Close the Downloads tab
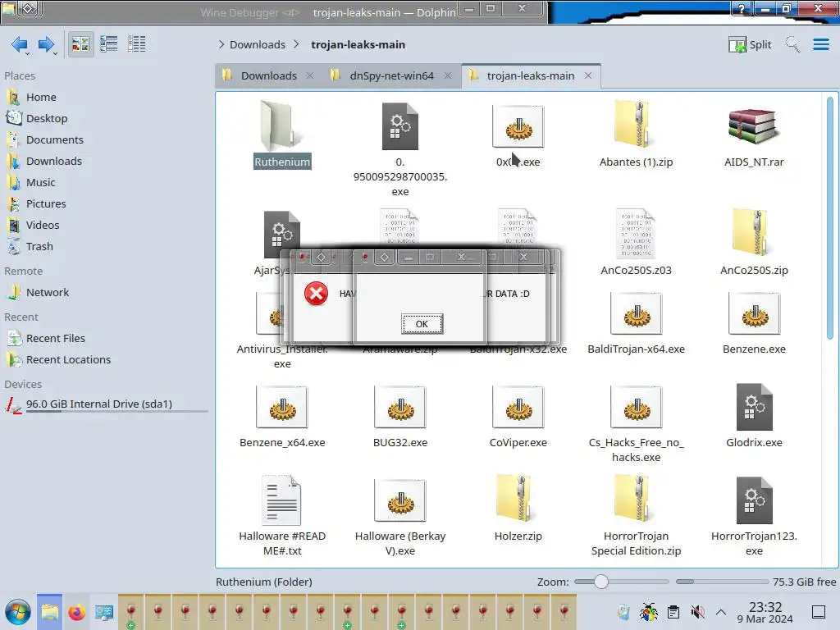 pos(309,75)
